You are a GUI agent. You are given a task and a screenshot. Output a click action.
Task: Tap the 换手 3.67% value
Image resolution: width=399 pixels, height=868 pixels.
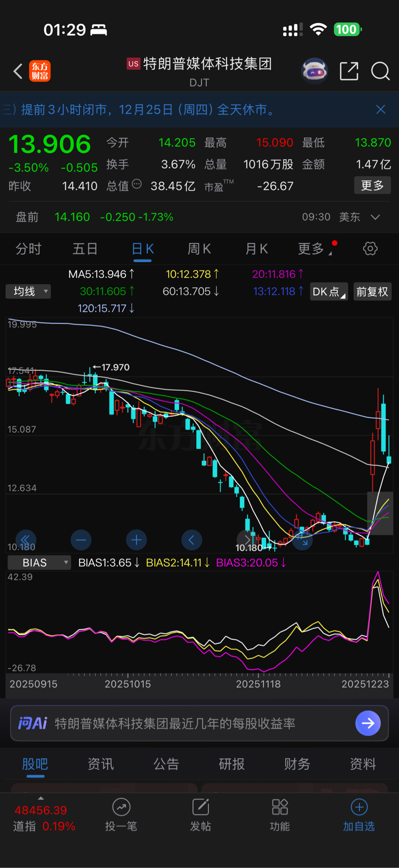pos(178,164)
